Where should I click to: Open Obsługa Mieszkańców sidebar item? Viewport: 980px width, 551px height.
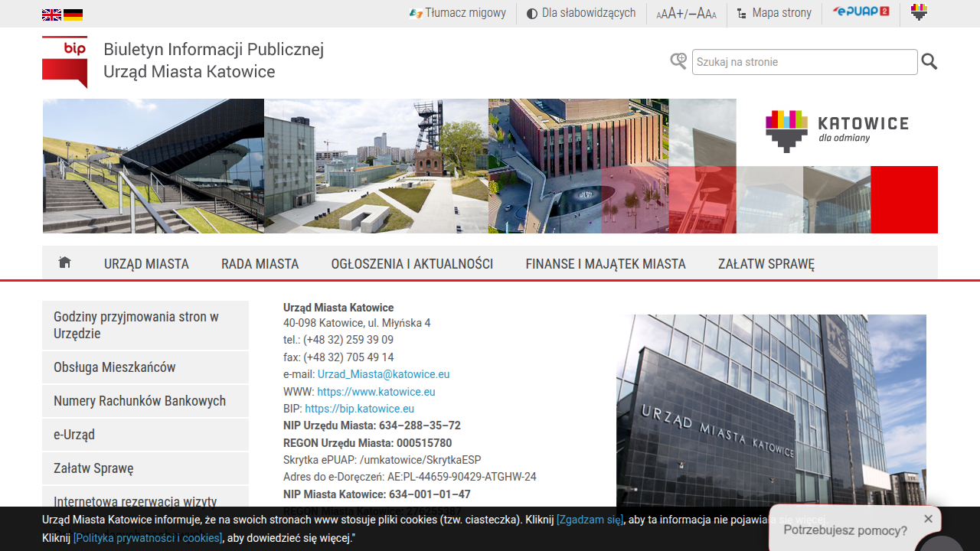pos(145,367)
